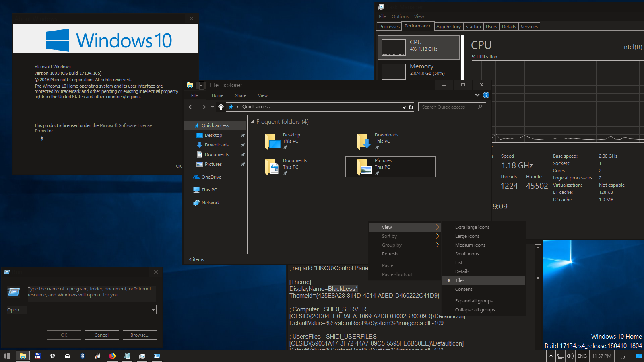
Task: Click the volume speaker tray icon
Action: pyautogui.click(x=570, y=356)
